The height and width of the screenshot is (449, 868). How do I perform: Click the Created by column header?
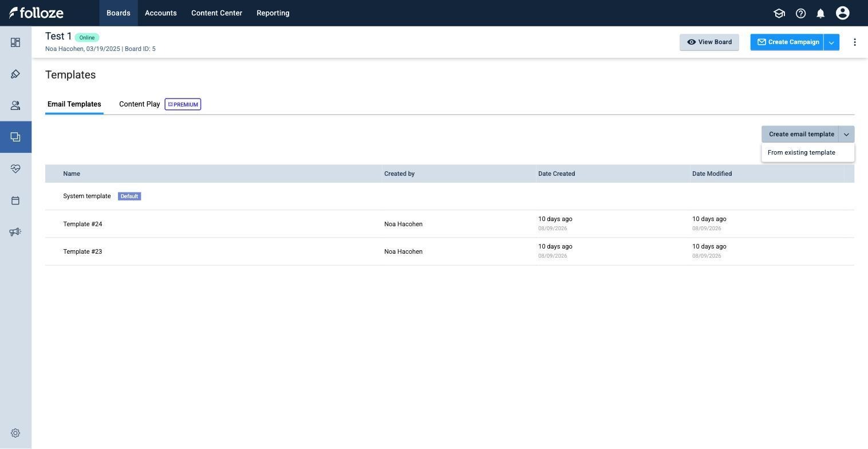pyautogui.click(x=400, y=174)
